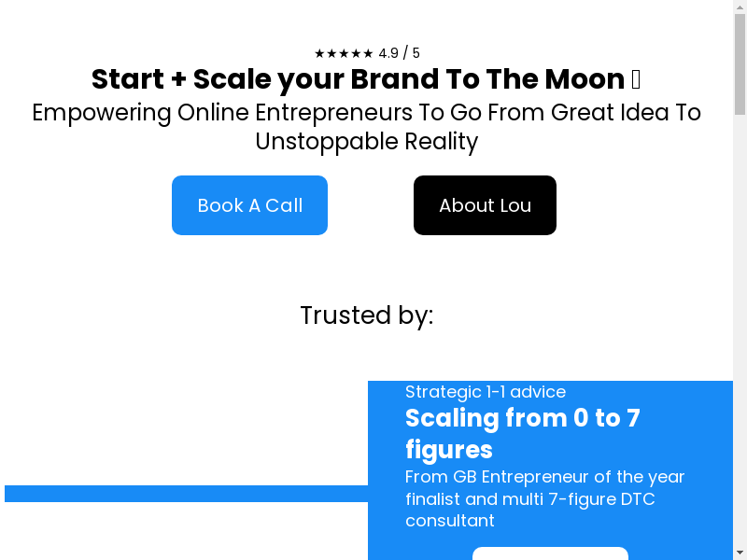
Task: Click the rocket emoji after Moon
Action: pos(636,79)
